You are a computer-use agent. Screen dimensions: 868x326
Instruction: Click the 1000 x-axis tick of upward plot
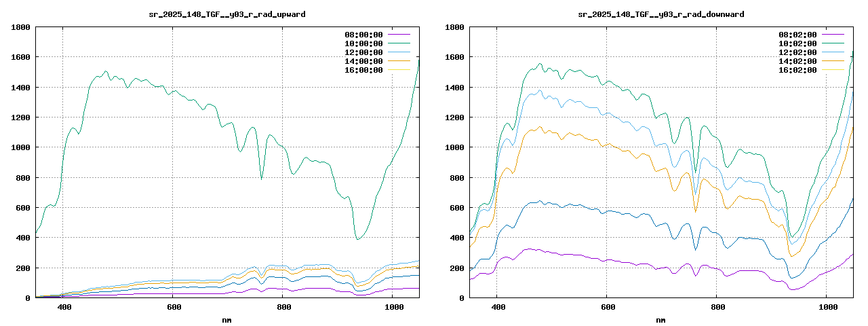pyautogui.click(x=393, y=308)
